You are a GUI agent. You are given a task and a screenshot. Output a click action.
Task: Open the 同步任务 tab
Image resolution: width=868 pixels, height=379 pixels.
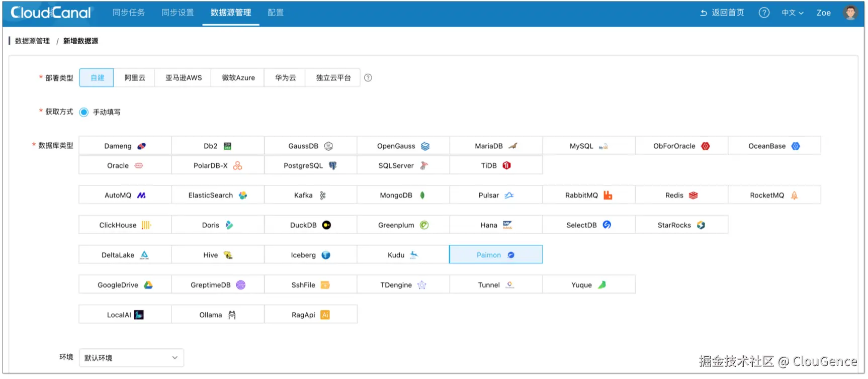pyautogui.click(x=129, y=13)
